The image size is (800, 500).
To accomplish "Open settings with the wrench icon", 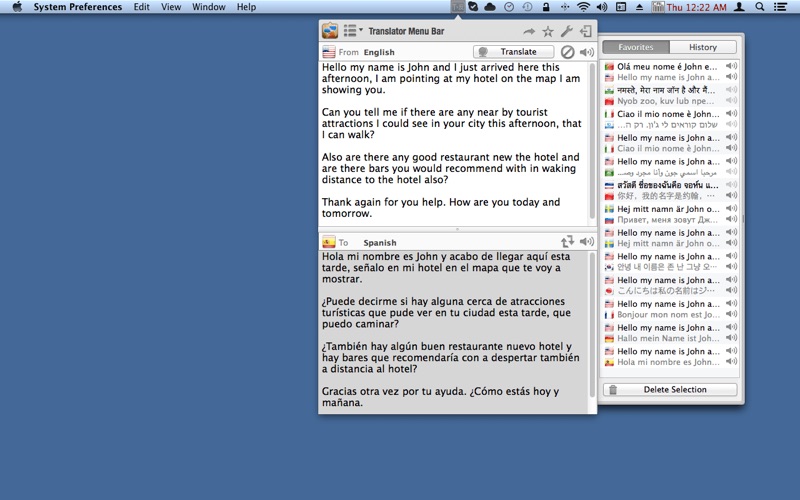I will coord(567,31).
